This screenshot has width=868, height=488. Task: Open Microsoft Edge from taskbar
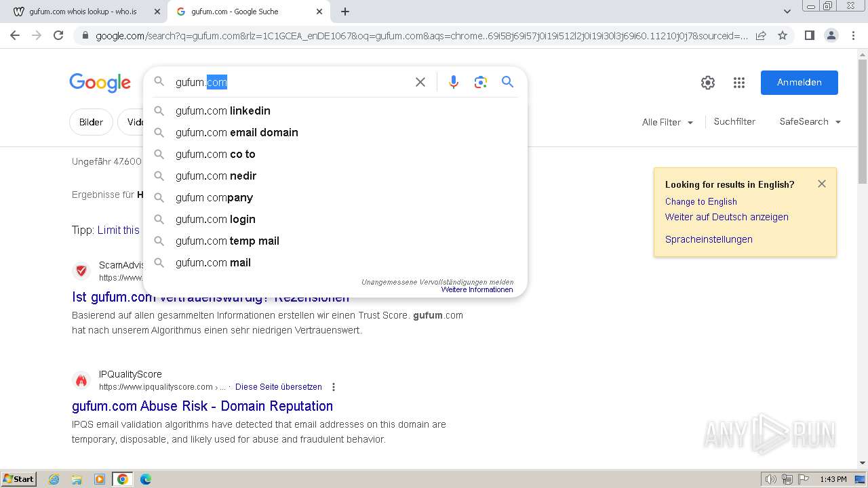coord(146,479)
